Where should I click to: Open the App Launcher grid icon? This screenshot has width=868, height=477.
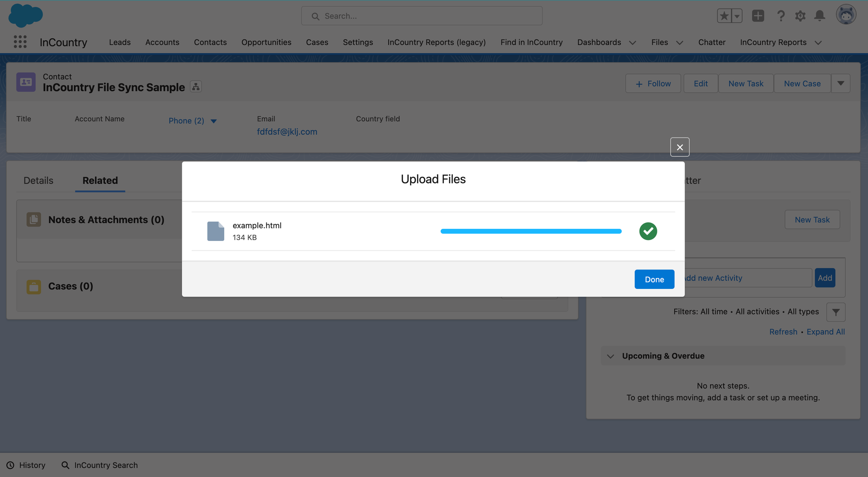click(x=20, y=42)
